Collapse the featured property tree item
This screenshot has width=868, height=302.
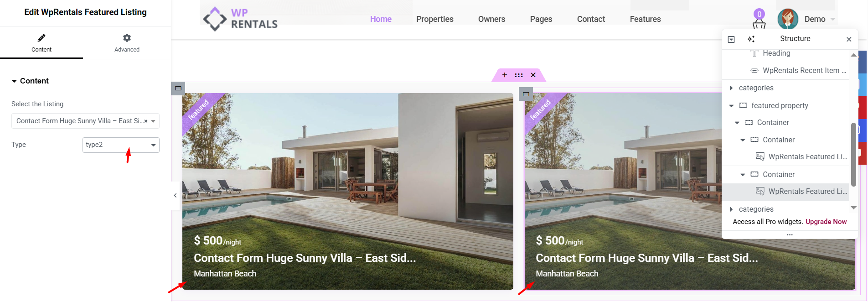tap(731, 106)
